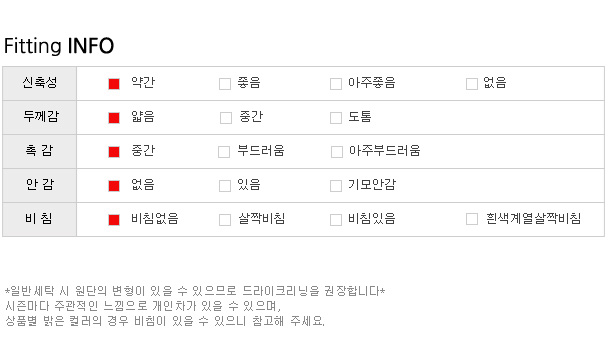
Task: Uncheck the red 비침없음 box
Action: point(114,220)
